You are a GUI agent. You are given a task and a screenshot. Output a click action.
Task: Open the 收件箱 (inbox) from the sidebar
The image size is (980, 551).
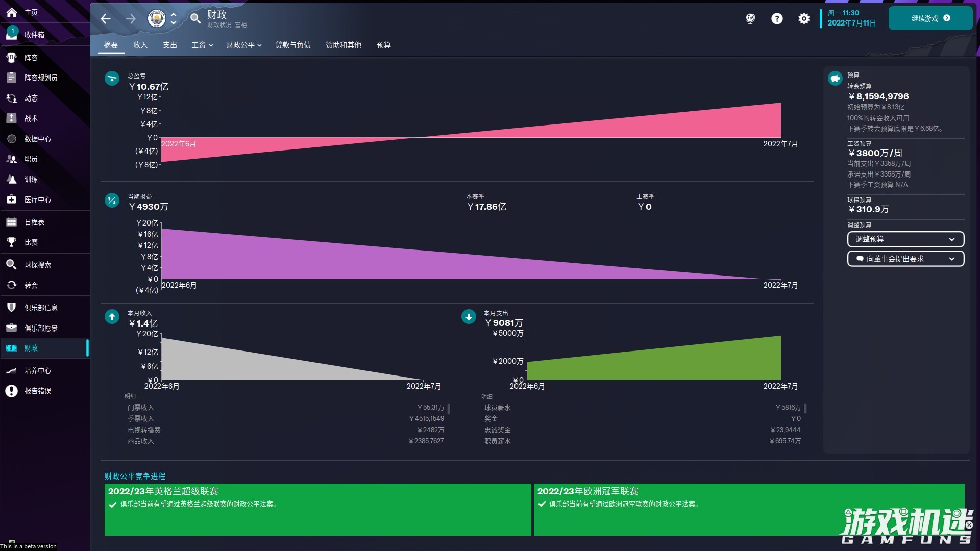[x=32, y=35]
